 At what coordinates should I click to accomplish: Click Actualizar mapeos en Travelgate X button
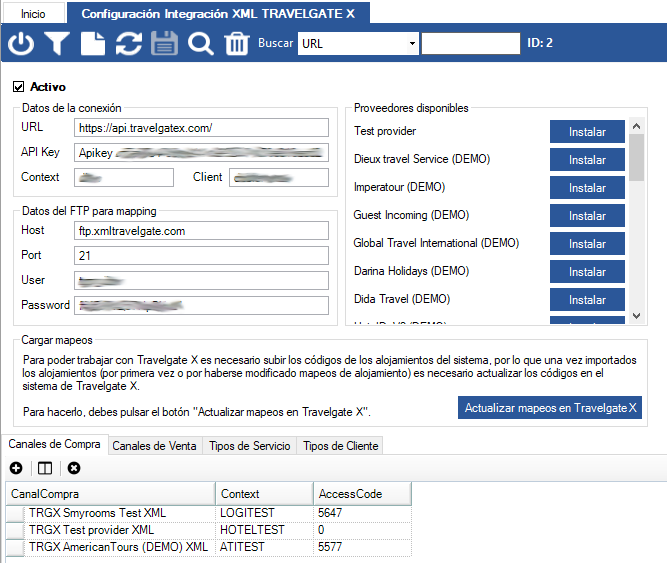pos(550,408)
